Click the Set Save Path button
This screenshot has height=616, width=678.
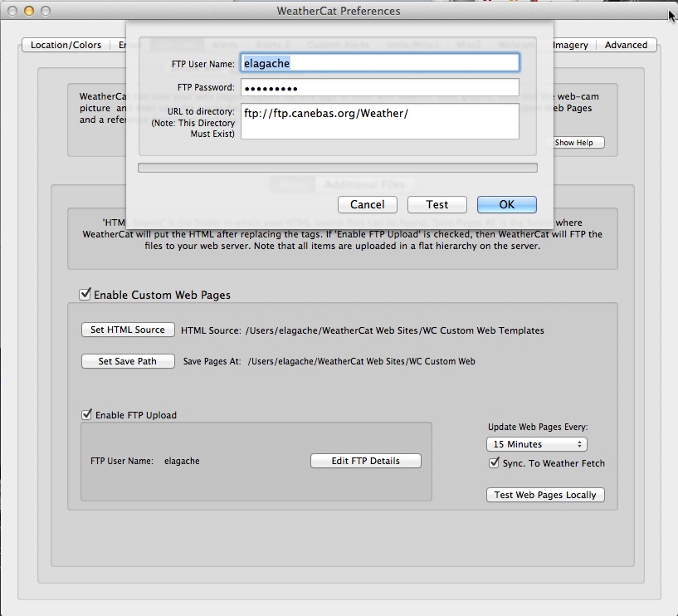click(x=128, y=361)
